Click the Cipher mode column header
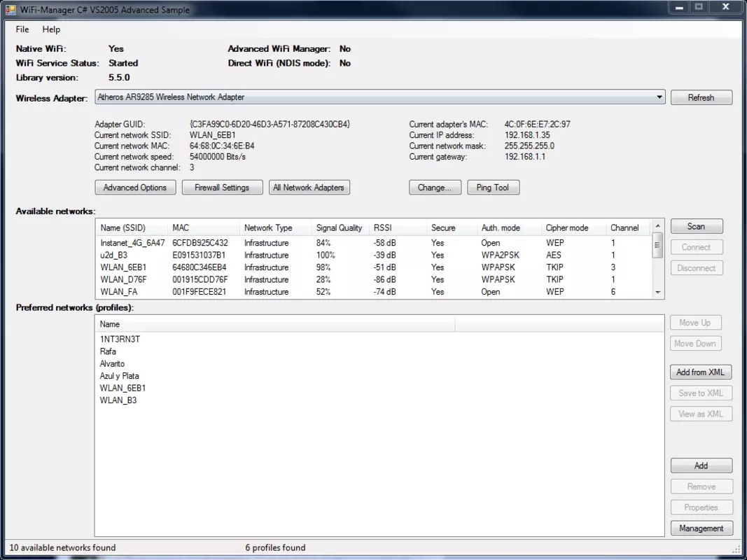 (574, 228)
